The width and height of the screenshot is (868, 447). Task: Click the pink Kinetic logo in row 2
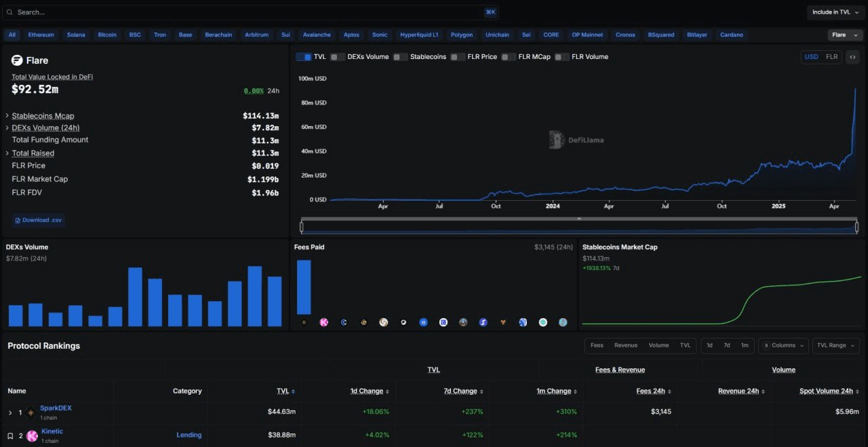(32, 435)
